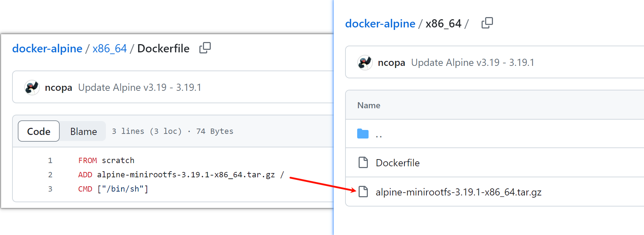Click ncopa's avatar above the file list

click(x=365, y=63)
